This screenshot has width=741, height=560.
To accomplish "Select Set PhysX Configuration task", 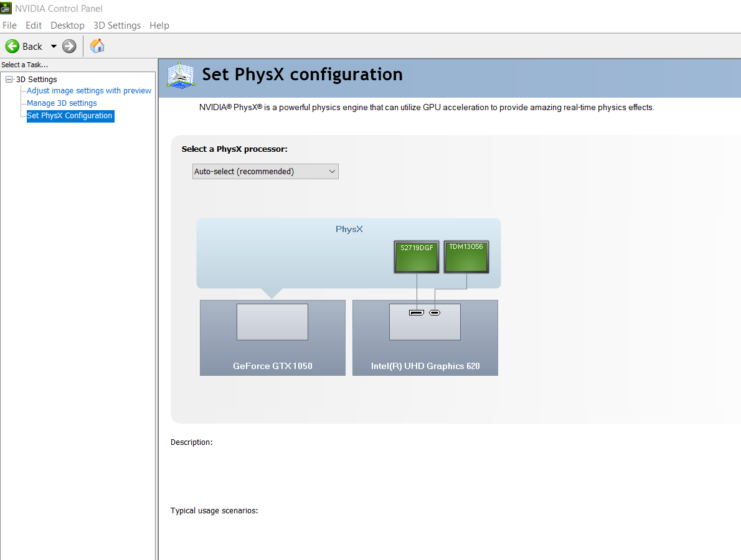I will [x=70, y=116].
